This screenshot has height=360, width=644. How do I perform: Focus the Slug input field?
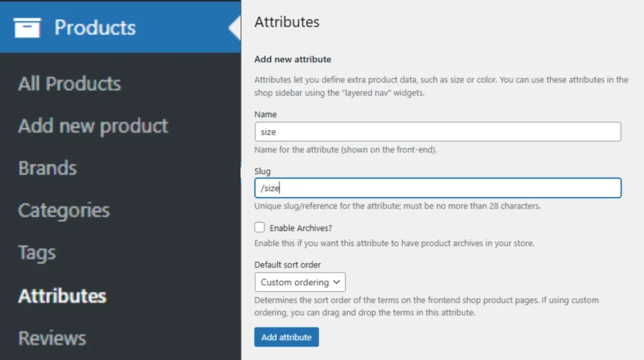438,188
